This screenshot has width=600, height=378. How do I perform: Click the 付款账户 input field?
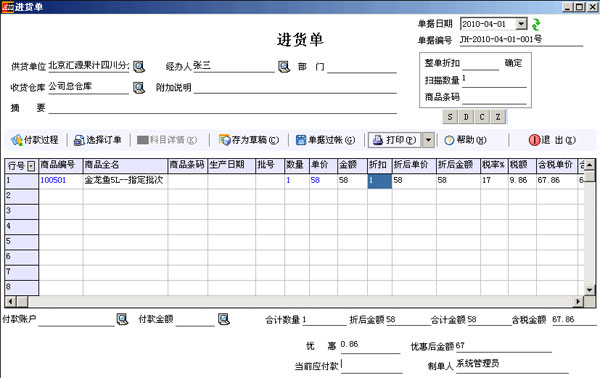[x=77, y=320]
